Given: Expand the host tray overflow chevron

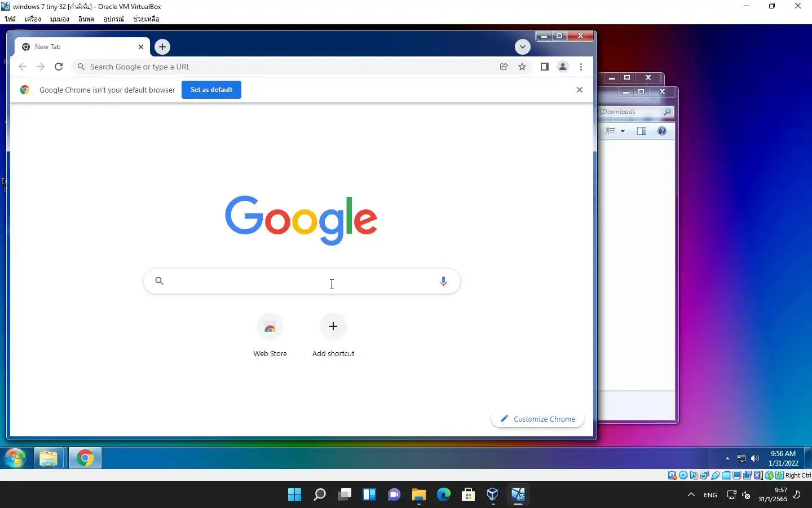Looking at the screenshot, I should point(691,495).
